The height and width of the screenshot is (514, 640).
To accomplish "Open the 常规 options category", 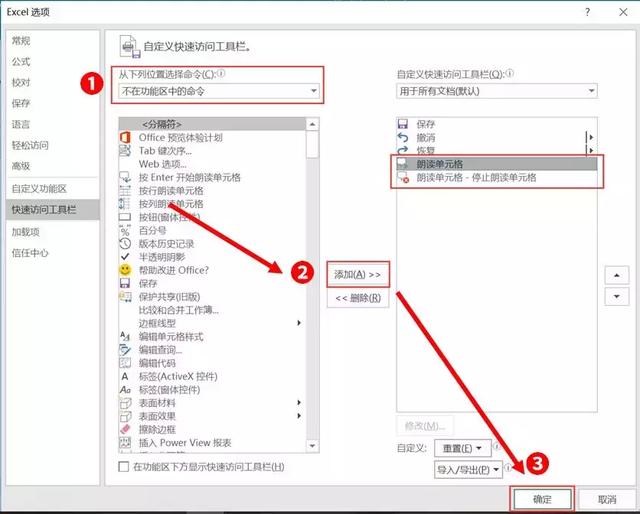I will point(53,41).
